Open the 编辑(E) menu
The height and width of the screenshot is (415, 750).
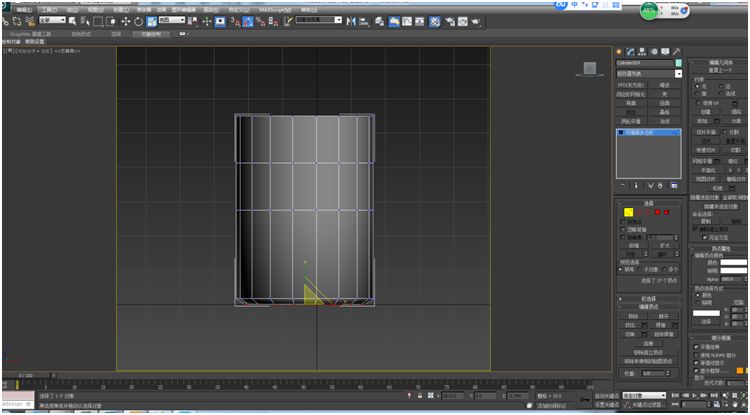(23, 9)
